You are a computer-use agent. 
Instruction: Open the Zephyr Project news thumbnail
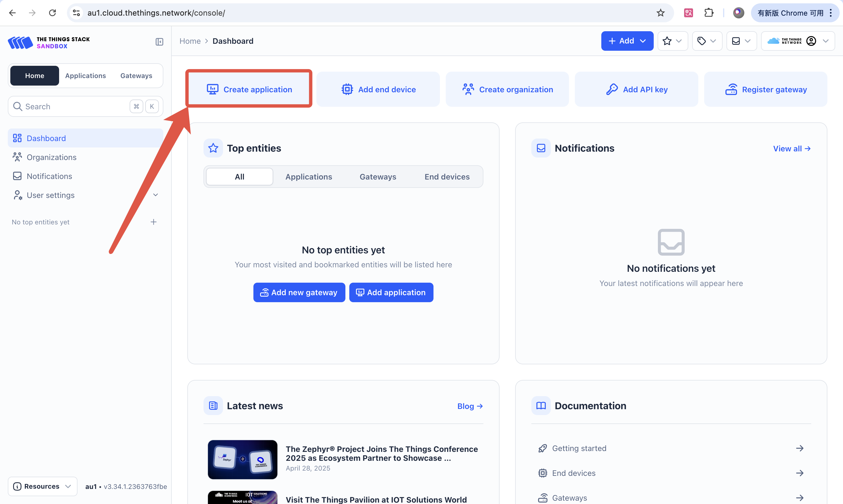coord(243,459)
